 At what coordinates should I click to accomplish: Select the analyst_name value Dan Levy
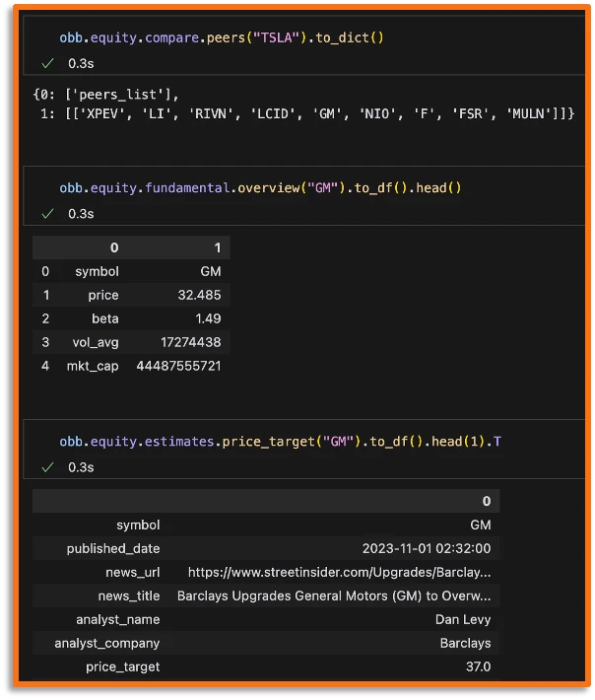point(463,619)
